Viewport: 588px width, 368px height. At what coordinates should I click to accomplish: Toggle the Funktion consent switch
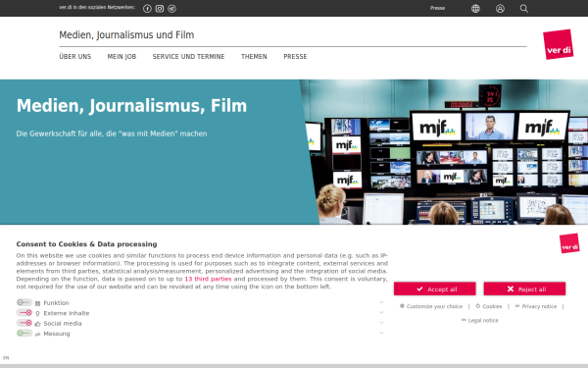click(x=24, y=302)
